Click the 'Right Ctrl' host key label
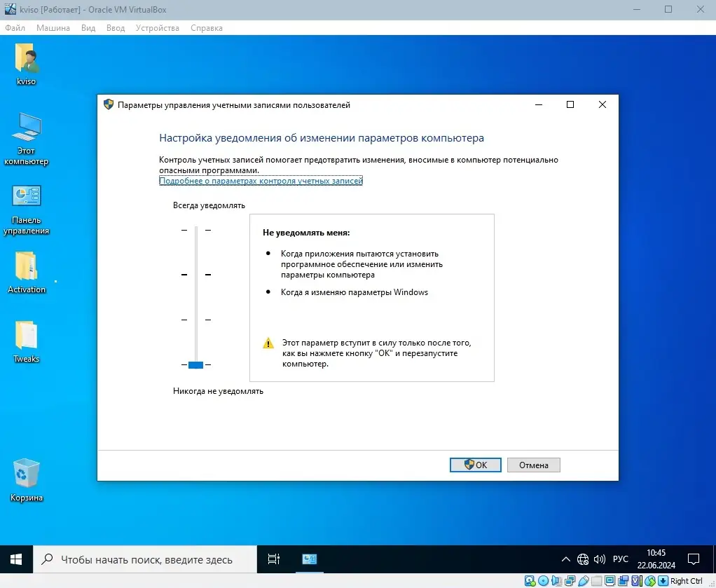 point(687,581)
